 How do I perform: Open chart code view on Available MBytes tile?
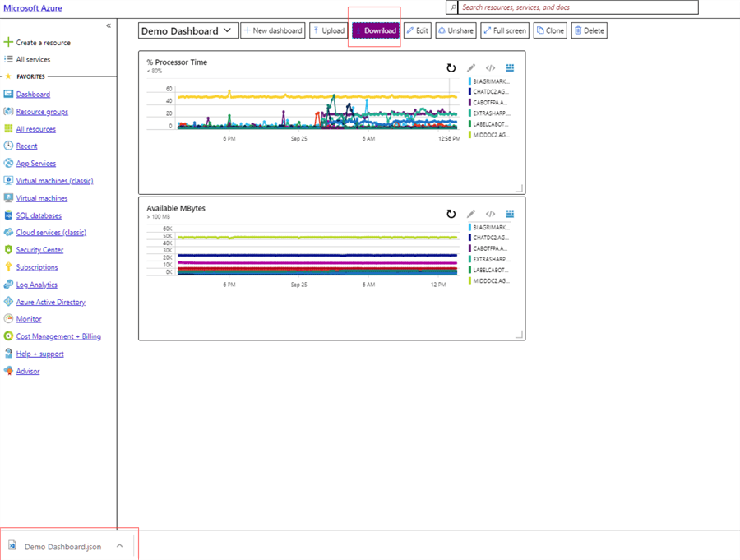490,214
